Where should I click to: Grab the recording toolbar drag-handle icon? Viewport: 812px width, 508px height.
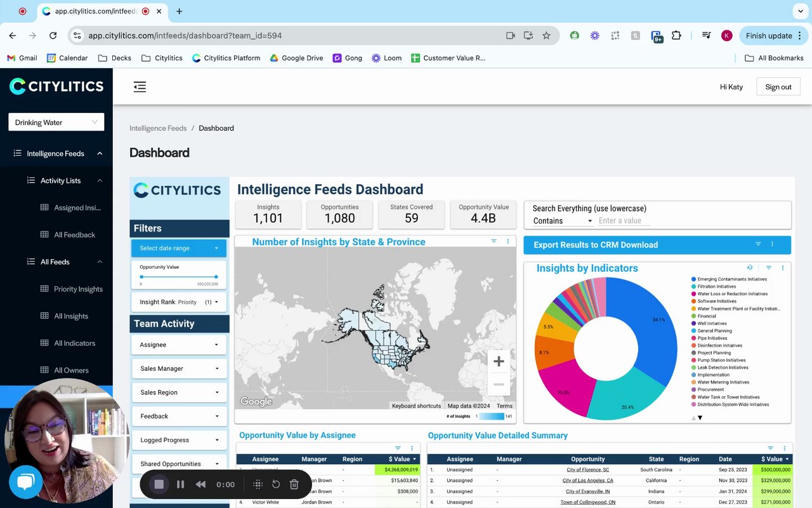258,485
